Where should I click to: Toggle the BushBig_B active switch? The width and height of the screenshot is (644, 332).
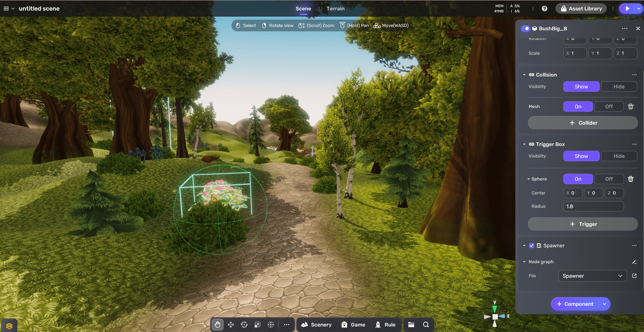click(x=525, y=28)
